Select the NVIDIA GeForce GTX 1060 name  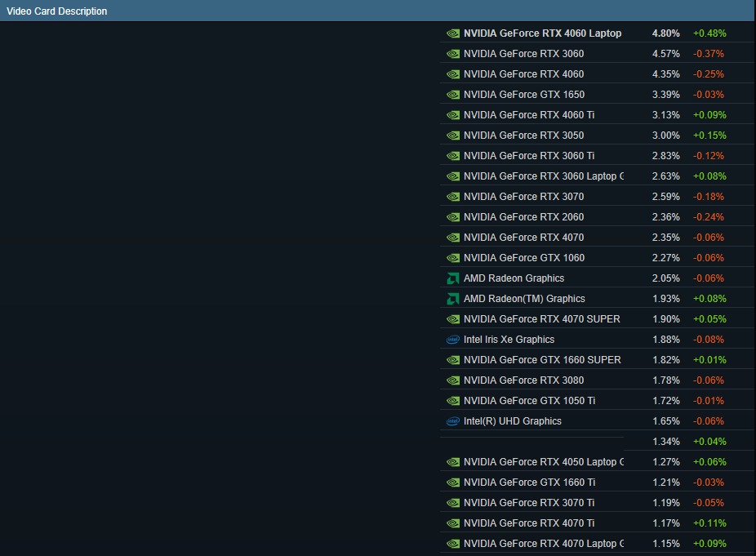(x=524, y=258)
